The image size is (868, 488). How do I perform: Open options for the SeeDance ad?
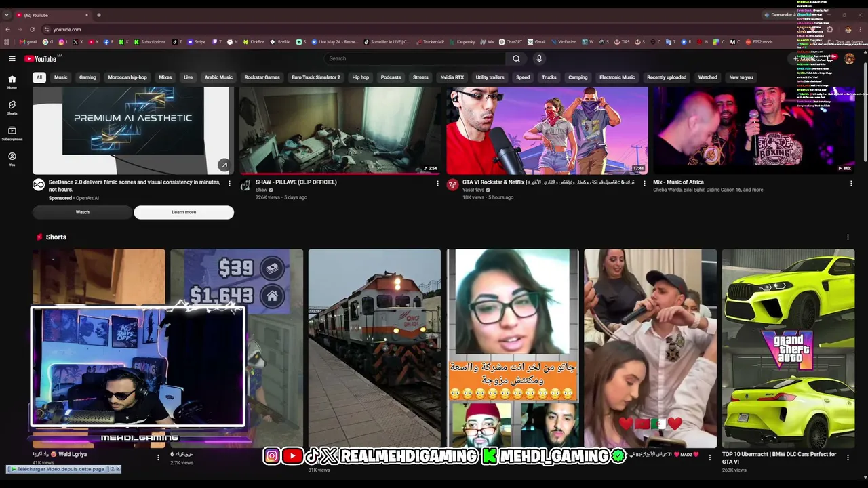tap(229, 184)
